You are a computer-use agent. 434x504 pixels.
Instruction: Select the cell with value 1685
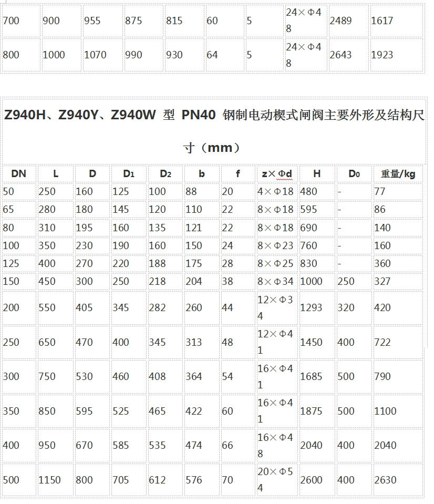(x=316, y=376)
